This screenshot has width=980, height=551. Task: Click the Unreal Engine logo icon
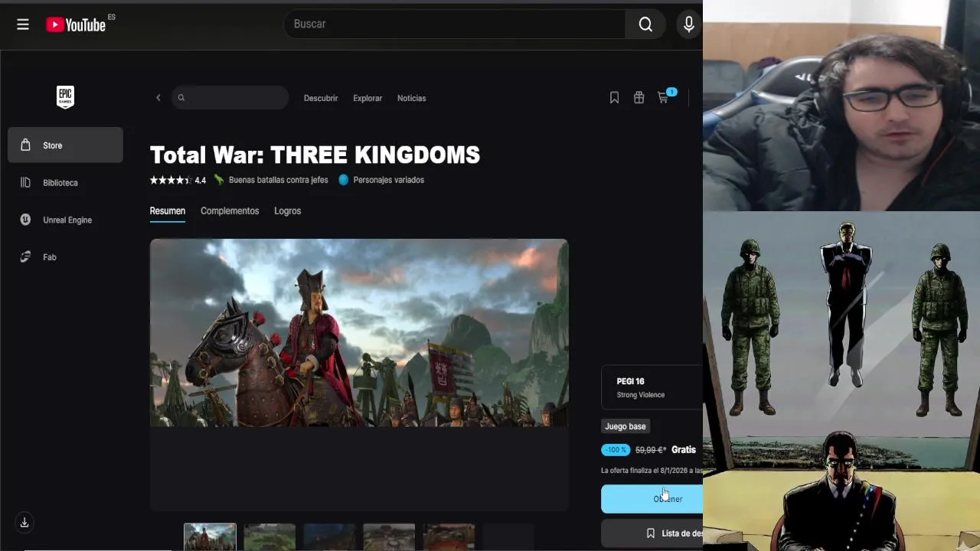[x=25, y=220]
